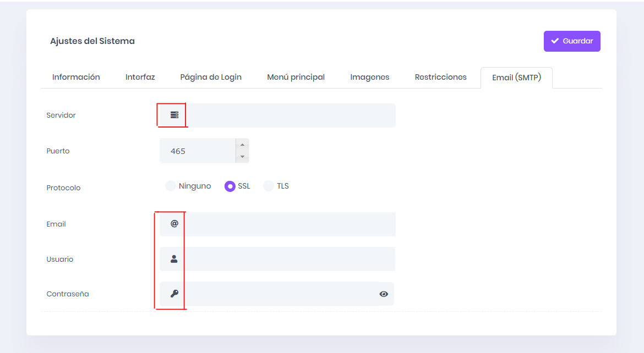Switch to the Interfaz tab
Viewport: 644px width, 353px height.
(x=140, y=77)
